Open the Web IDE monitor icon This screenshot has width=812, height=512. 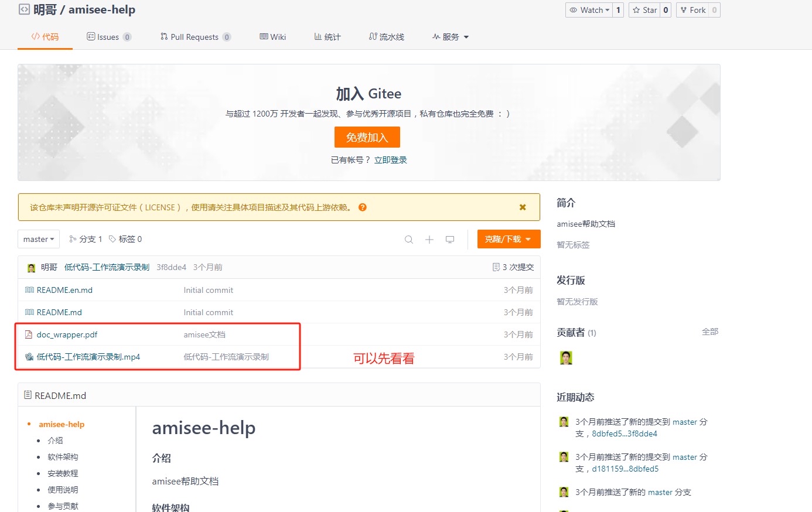(x=450, y=239)
